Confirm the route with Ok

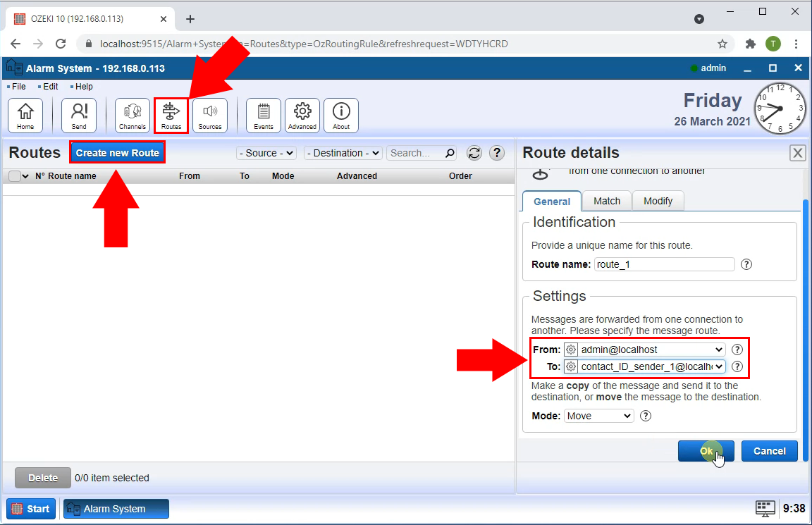[706, 451]
